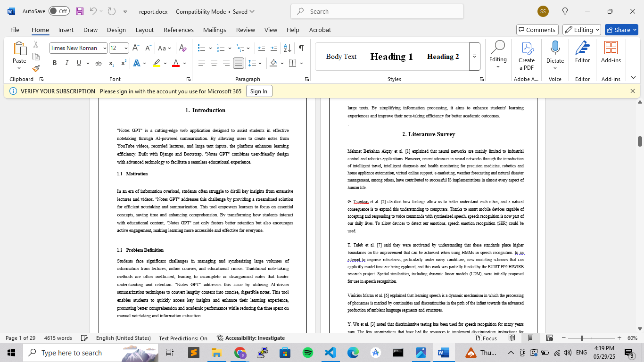Image resolution: width=644 pixels, height=362 pixels.
Task: Click the Copy icon in Clipboard
Action: tap(36, 57)
